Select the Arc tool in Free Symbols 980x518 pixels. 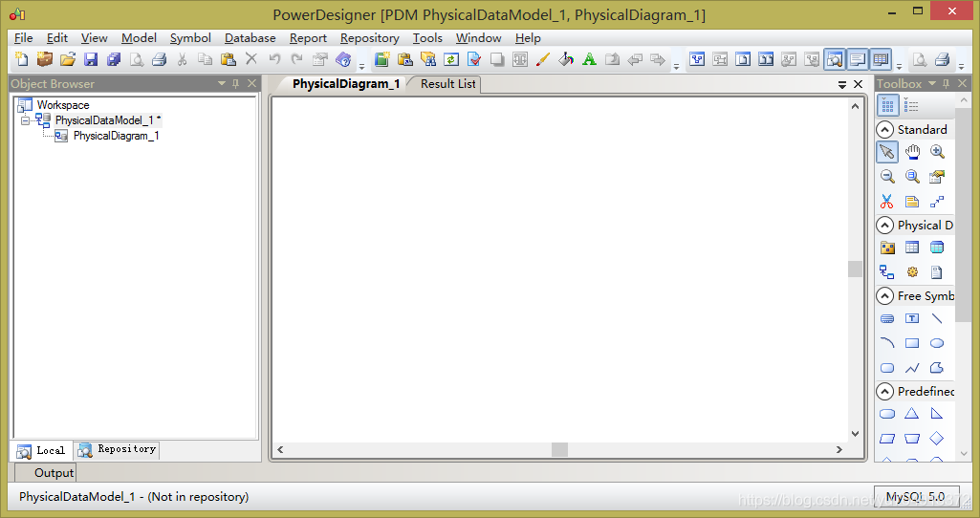click(887, 343)
